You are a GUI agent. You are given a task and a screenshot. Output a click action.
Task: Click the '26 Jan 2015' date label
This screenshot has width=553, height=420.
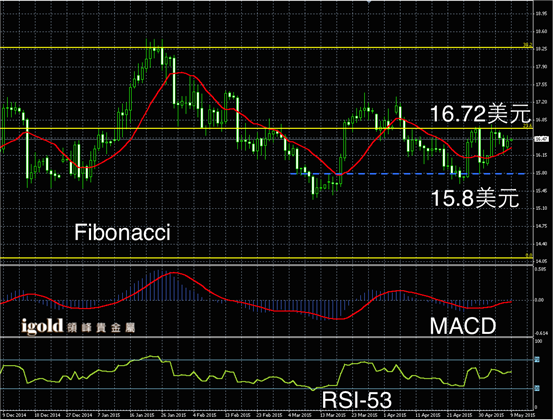point(173,415)
